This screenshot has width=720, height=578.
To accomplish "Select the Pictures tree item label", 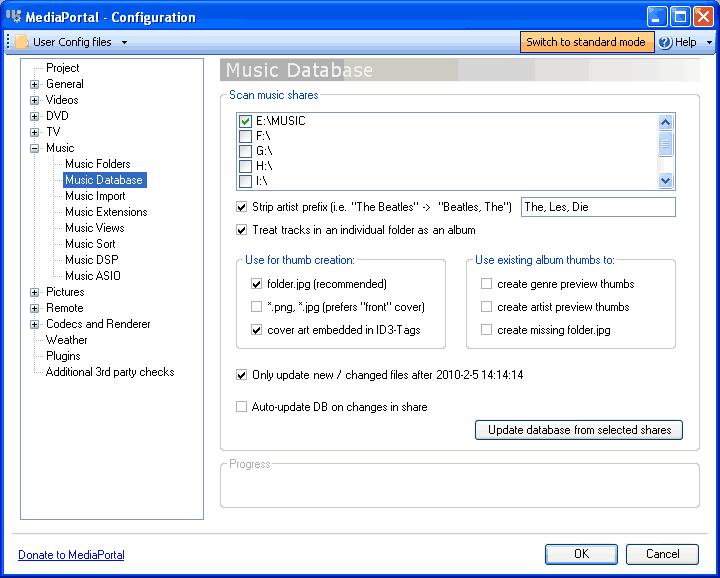I will (65, 292).
